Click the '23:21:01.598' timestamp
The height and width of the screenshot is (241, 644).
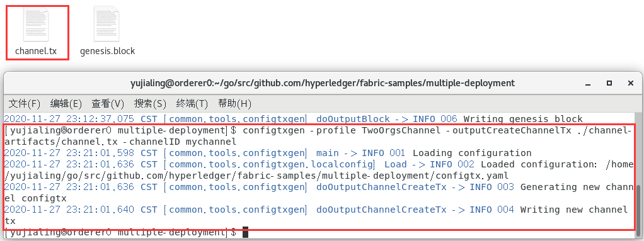(100, 154)
